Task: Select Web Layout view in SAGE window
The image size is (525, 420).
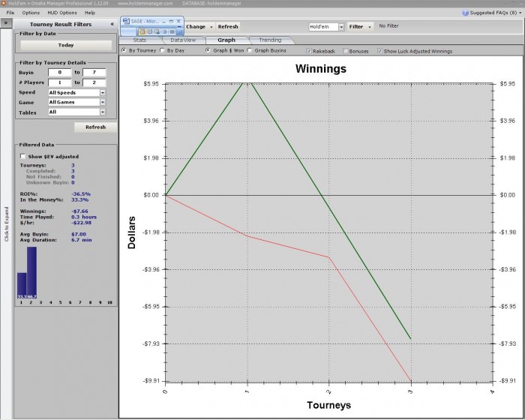Action: tap(157, 31)
